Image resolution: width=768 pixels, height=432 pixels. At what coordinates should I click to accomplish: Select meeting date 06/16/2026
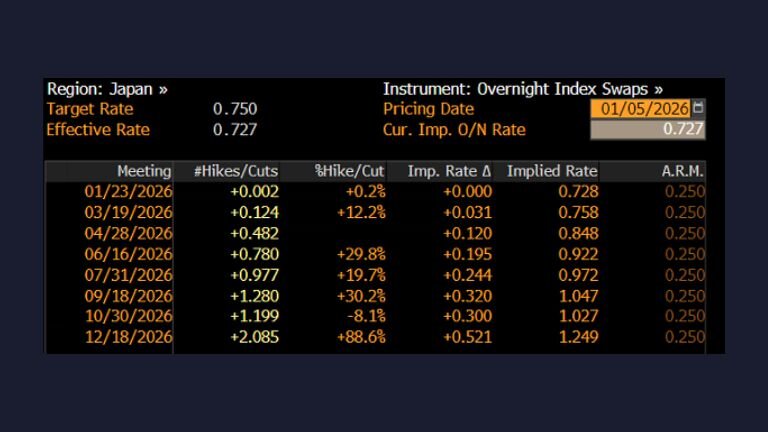coord(128,254)
